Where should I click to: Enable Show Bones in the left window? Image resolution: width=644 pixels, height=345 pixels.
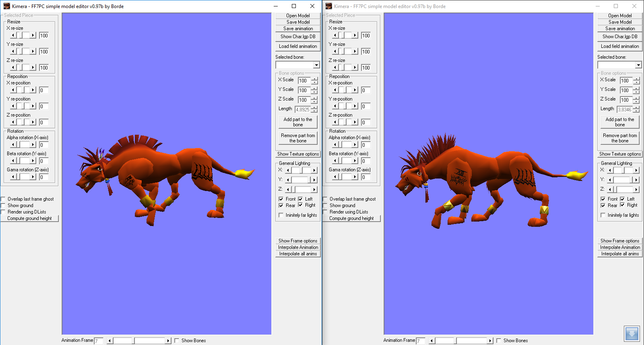177,341
